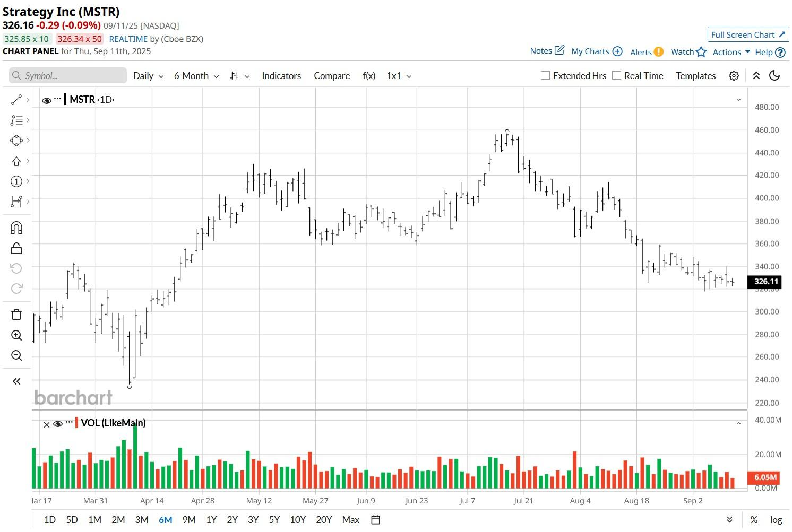Image resolution: width=792 pixels, height=532 pixels.
Task: Delete drawings with the trash icon
Action: pos(16,315)
